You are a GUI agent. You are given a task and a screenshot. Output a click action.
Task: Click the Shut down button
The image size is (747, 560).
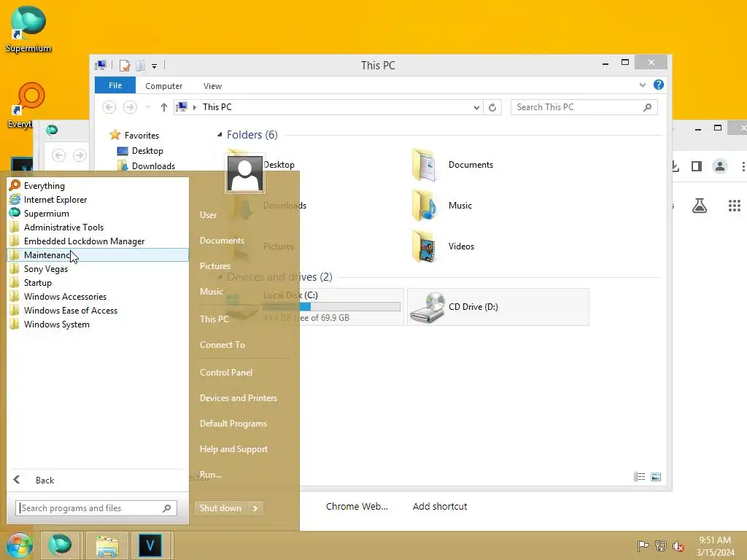coord(220,508)
